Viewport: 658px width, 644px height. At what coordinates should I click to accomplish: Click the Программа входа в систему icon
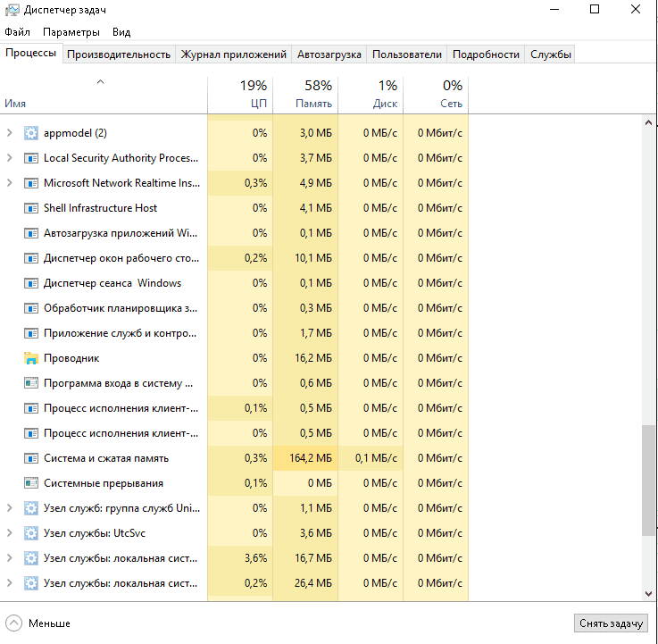(31, 383)
